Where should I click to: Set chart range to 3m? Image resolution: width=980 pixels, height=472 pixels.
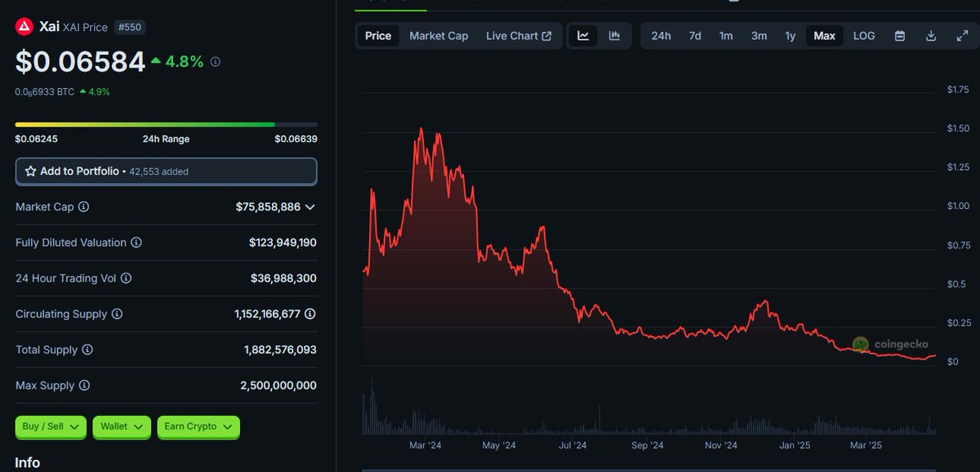click(x=759, y=36)
